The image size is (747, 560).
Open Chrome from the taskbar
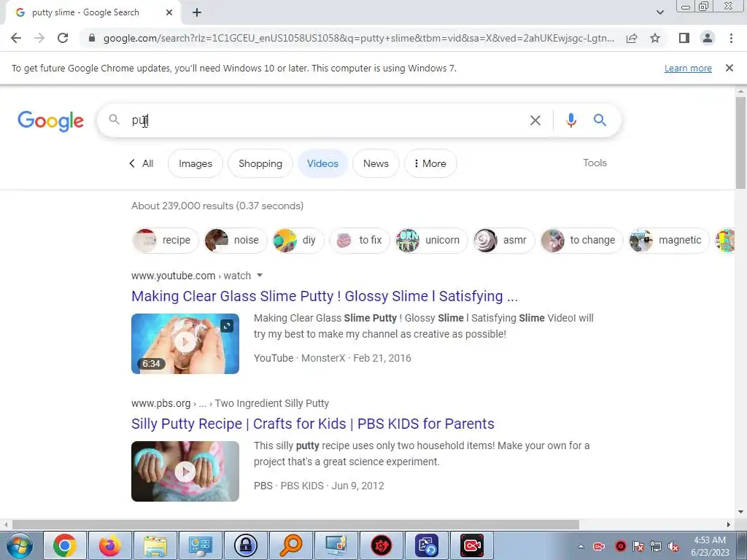(x=65, y=545)
